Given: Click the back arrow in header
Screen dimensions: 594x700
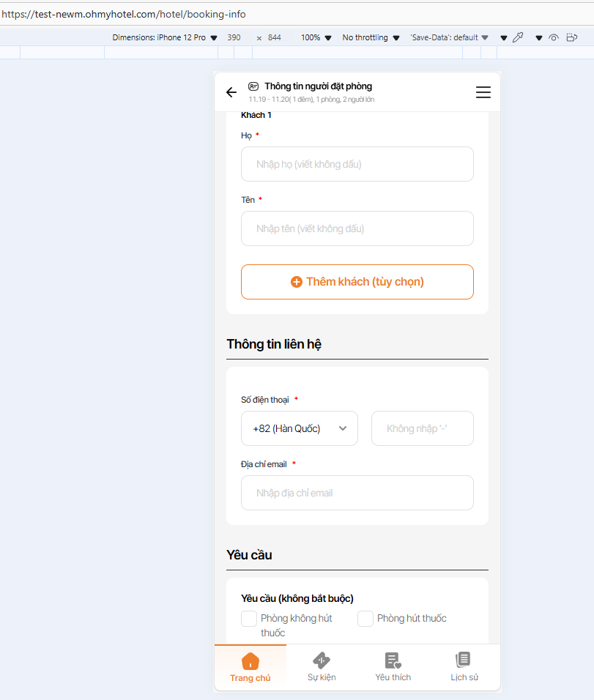Looking at the screenshot, I should pyautogui.click(x=231, y=92).
